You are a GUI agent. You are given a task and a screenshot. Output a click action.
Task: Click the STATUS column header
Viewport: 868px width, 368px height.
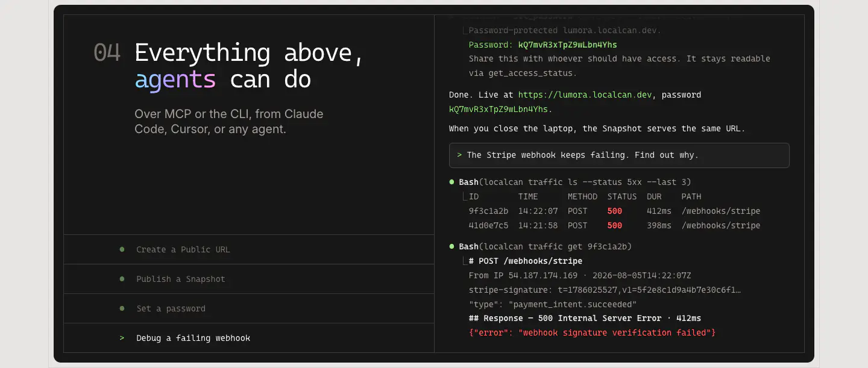[x=622, y=197]
